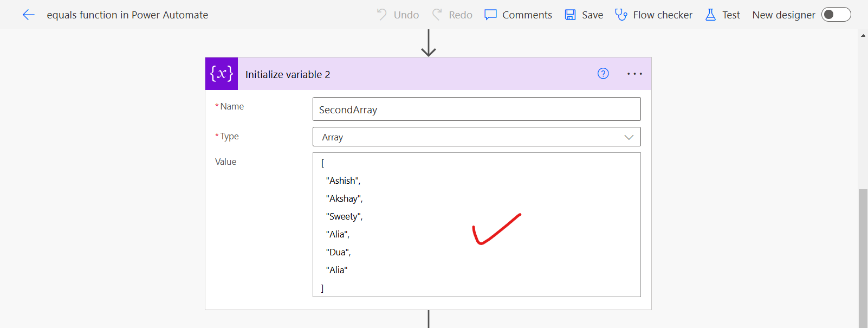This screenshot has width=868, height=328.
Task: Open the Initialize variable 2 ellipsis menu
Action: tap(634, 74)
